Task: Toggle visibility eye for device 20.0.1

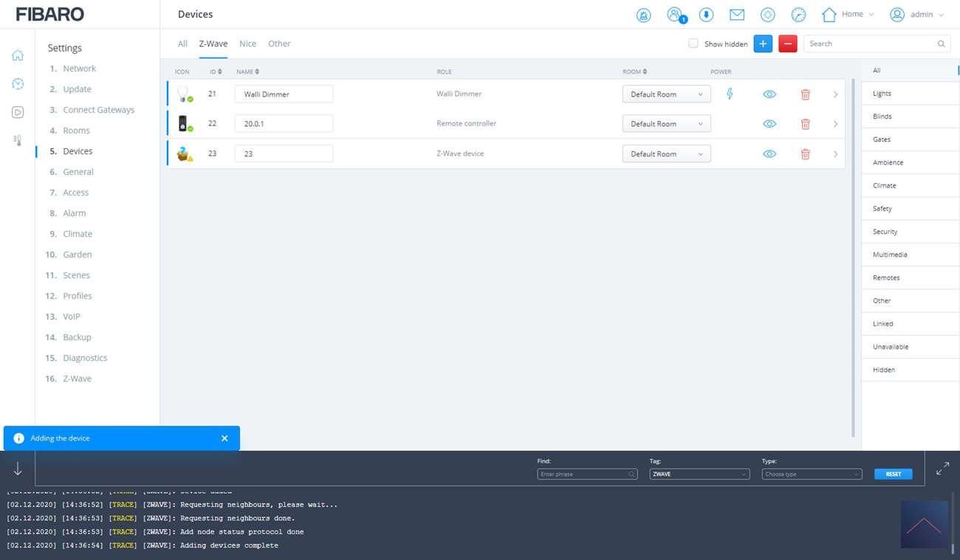Action: [x=769, y=124]
